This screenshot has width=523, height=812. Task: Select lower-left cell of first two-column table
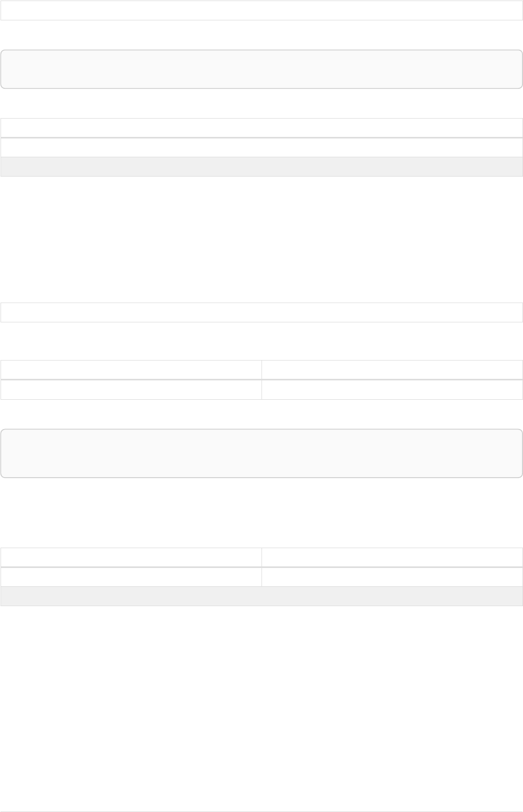(x=131, y=390)
